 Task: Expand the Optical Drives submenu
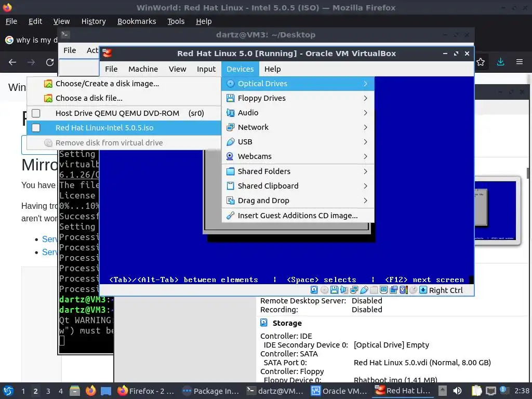click(298, 84)
